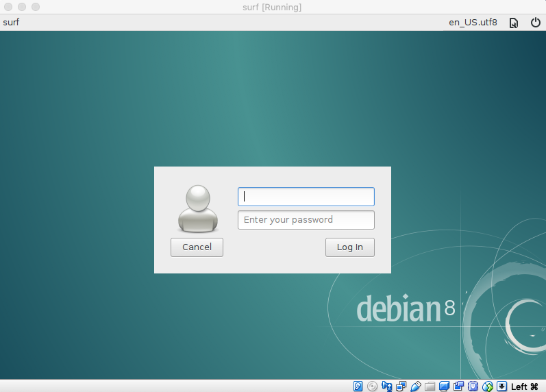Click the video recording status icon

click(x=458, y=386)
